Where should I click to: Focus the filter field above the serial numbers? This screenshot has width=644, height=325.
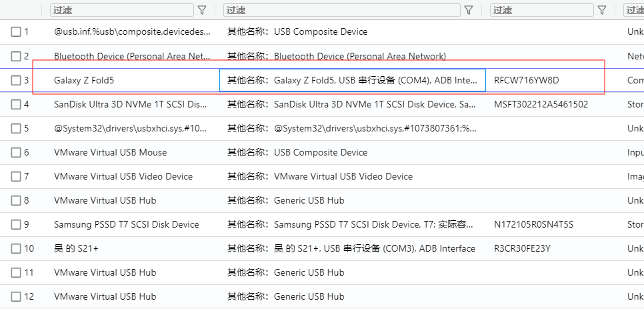(x=542, y=10)
